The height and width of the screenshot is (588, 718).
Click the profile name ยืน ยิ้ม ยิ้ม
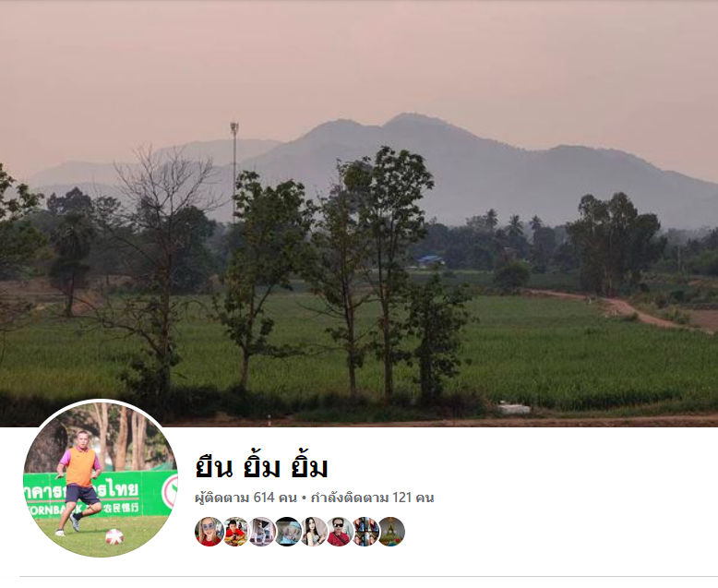(262, 468)
